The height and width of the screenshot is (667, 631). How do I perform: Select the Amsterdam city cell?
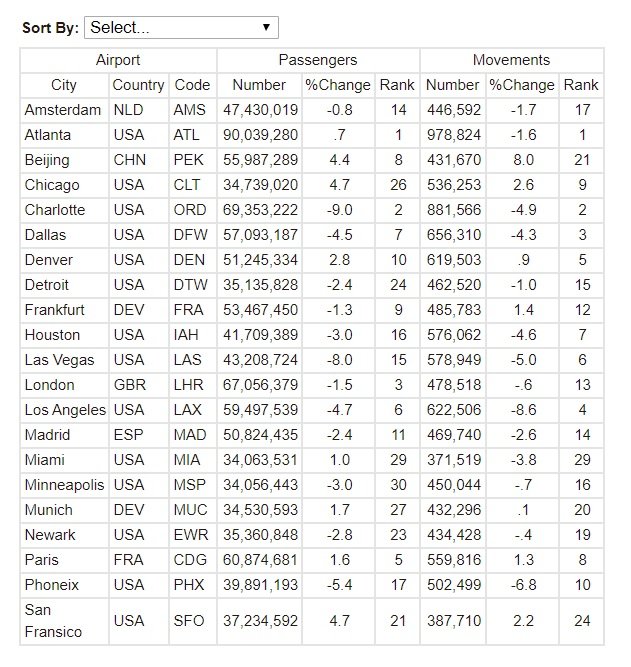(x=63, y=110)
